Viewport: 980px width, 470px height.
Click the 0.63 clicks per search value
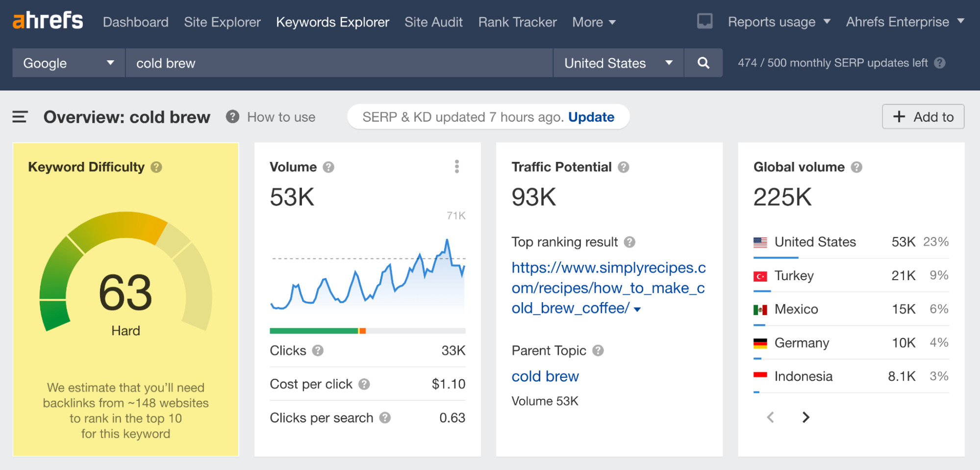point(452,418)
